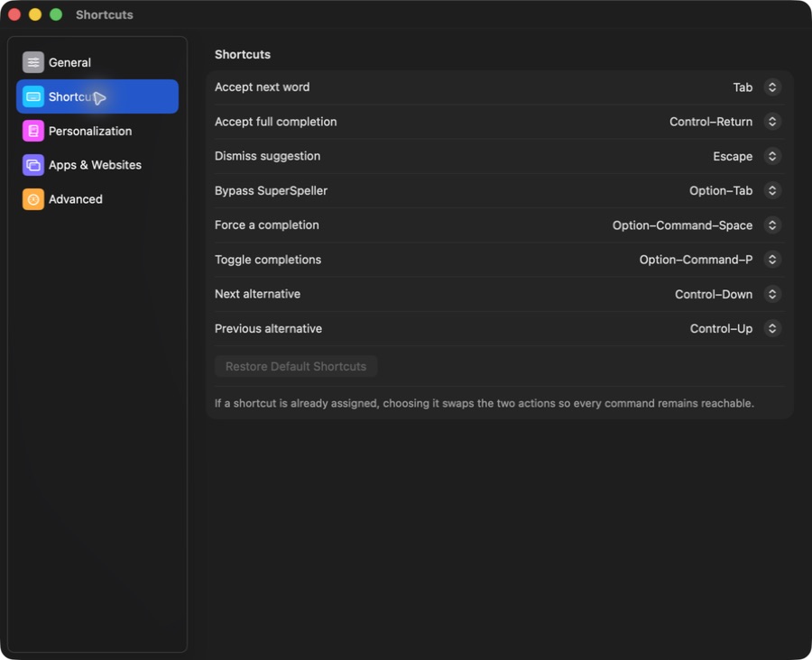The height and width of the screenshot is (660, 812).
Task: Minimize the Shortcuts window
Action: (x=35, y=14)
